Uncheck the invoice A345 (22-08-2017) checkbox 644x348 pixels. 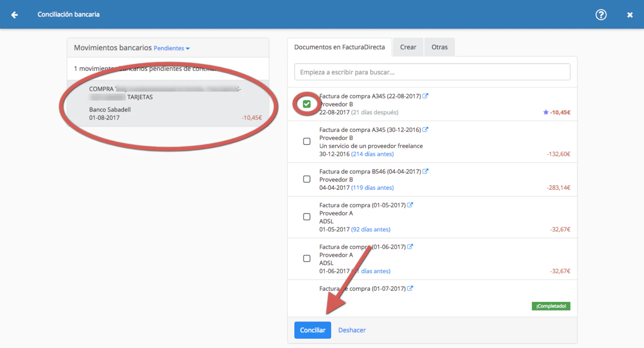point(307,104)
